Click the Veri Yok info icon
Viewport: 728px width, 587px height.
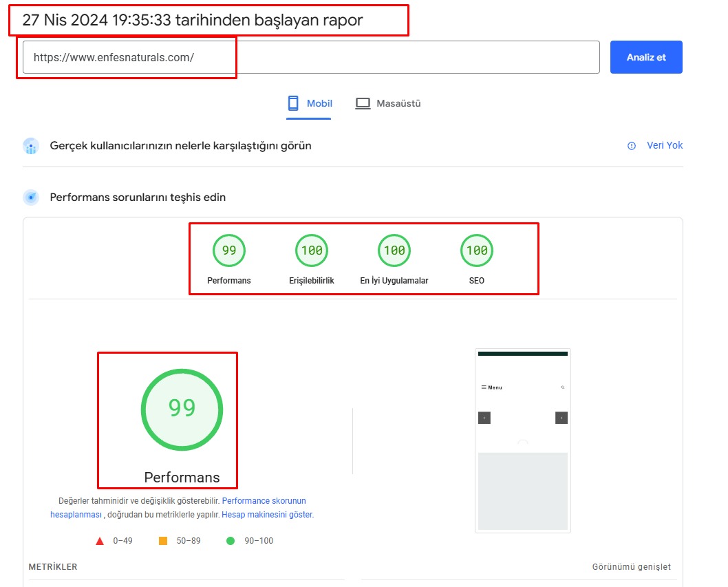(x=632, y=146)
